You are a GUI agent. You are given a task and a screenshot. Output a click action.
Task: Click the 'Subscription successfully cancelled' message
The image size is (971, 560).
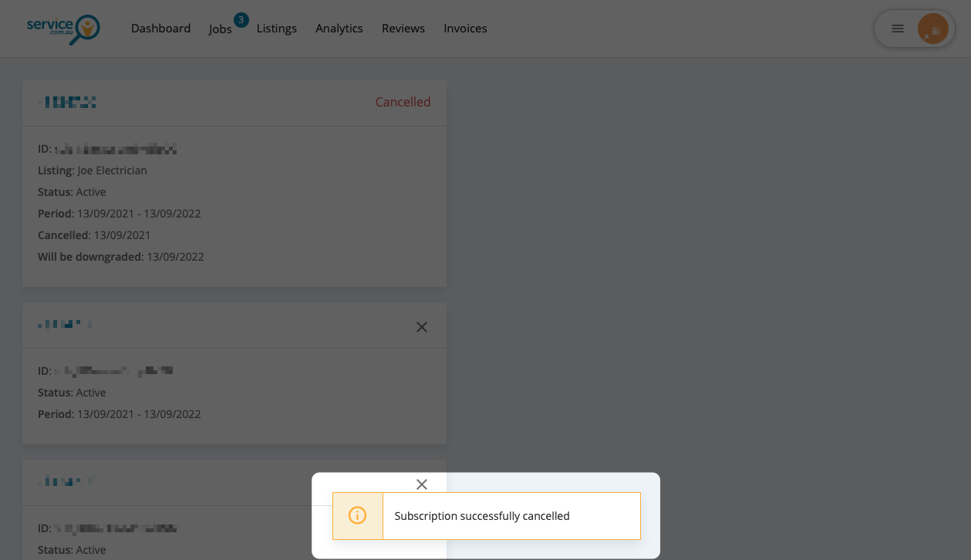(482, 516)
